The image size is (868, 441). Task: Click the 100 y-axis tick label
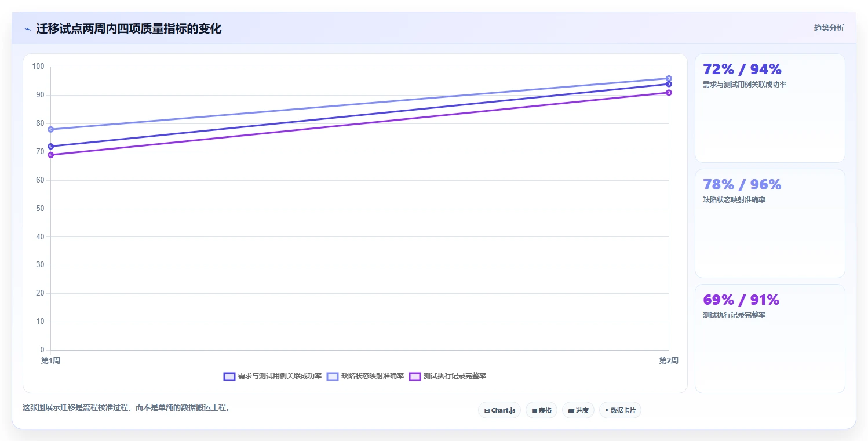pyautogui.click(x=38, y=67)
